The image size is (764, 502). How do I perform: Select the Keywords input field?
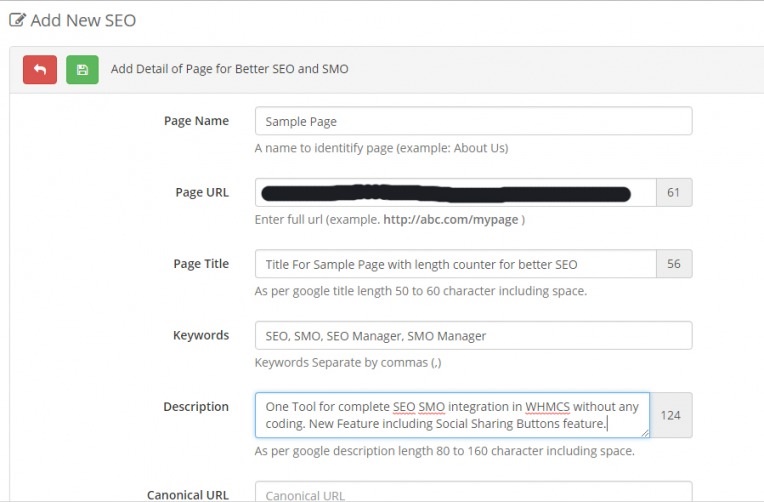pos(473,335)
